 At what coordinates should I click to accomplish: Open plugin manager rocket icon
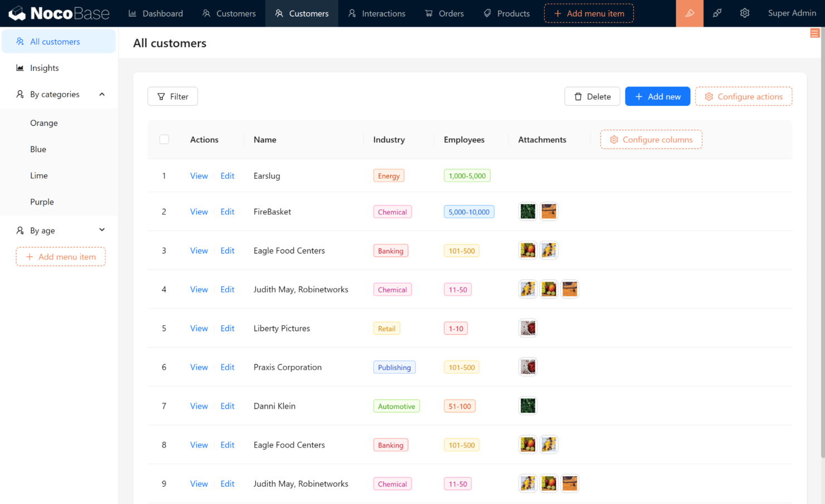[717, 13]
